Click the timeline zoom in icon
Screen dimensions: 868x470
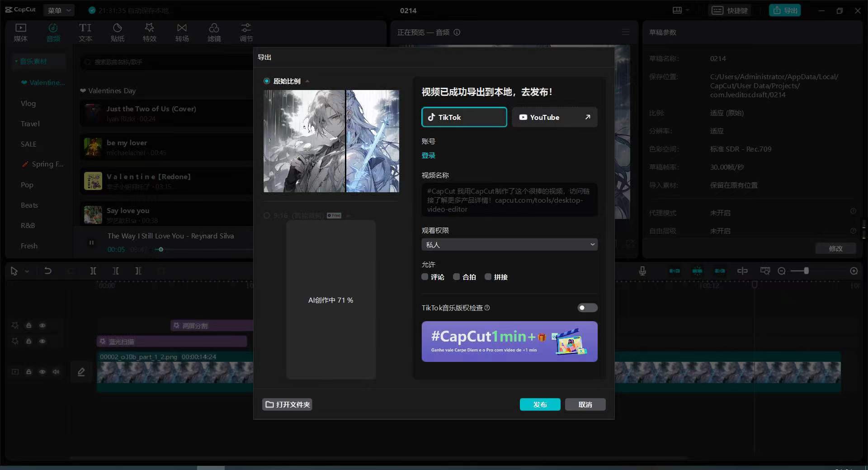coord(854,271)
